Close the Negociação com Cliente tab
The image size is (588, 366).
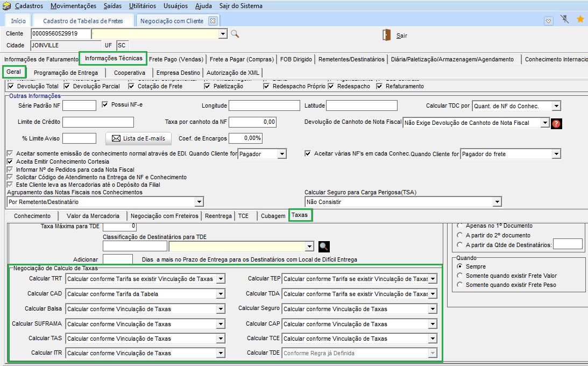point(212,21)
